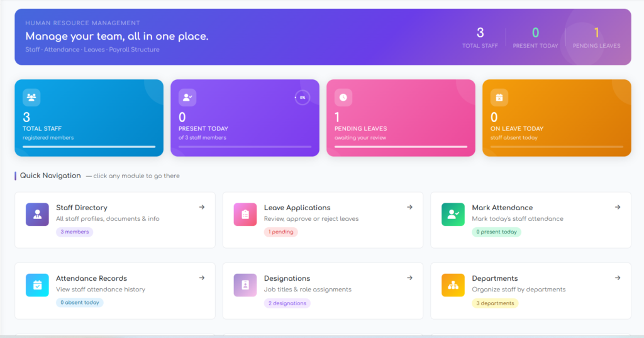The height and width of the screenshot is (338, 644).
Task: Click 'click any module to go there' hint
Action: tap(136, 176)
